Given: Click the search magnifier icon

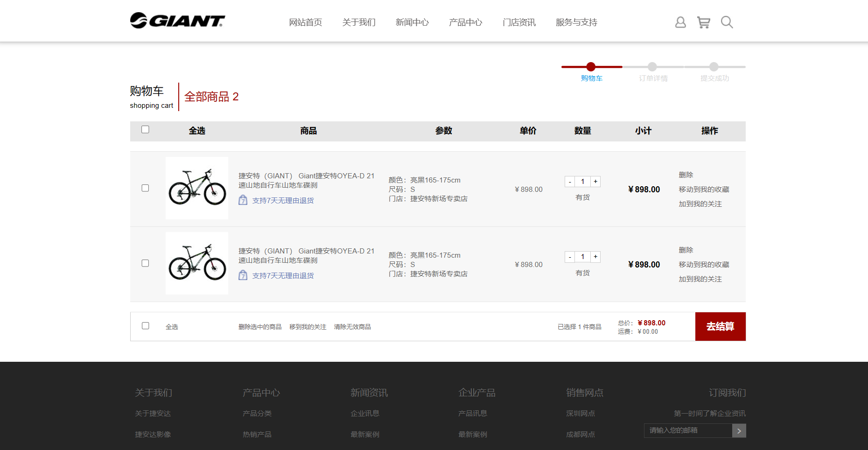Looking at the screenshot, I should tap(727, 22).
